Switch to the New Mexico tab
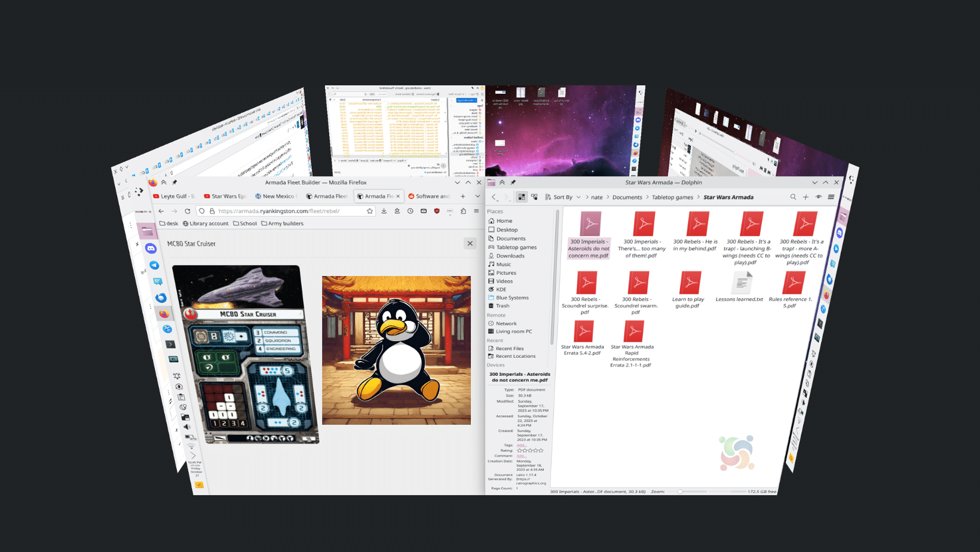This screenshot has height=552, width=980. click(276, 196)
